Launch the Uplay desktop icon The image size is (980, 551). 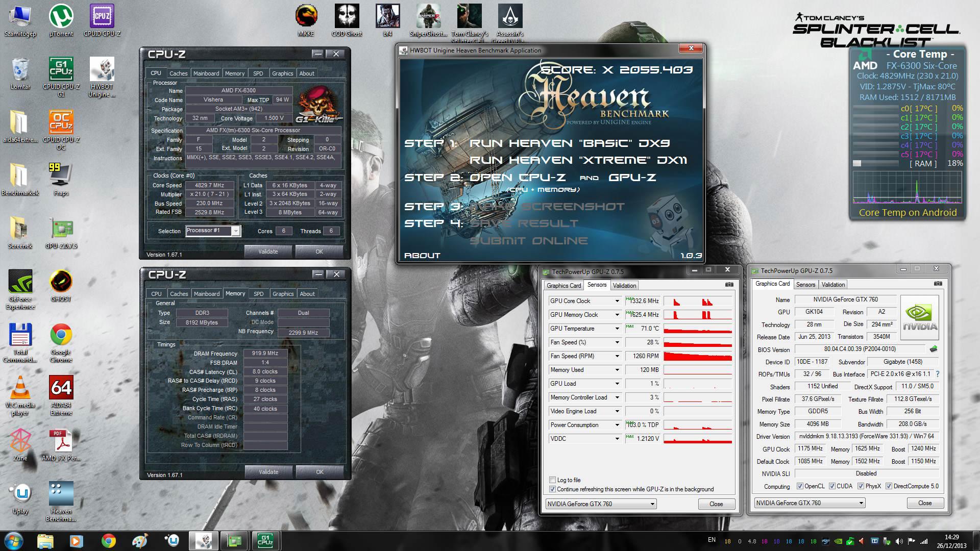tap(20, 497)
